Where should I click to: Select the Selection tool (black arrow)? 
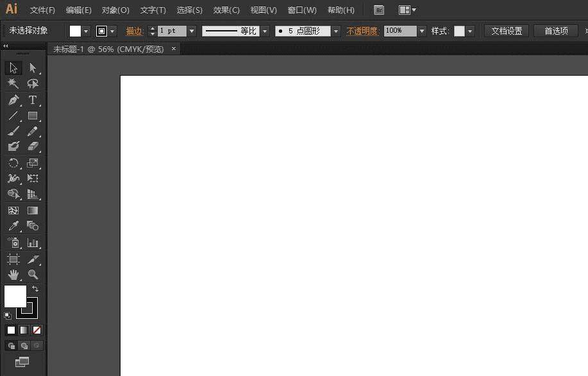pos(13,68)
